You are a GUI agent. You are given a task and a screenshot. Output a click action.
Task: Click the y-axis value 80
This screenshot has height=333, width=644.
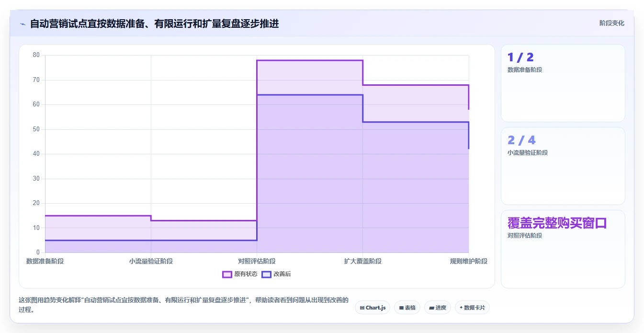(x=36, y=55)
